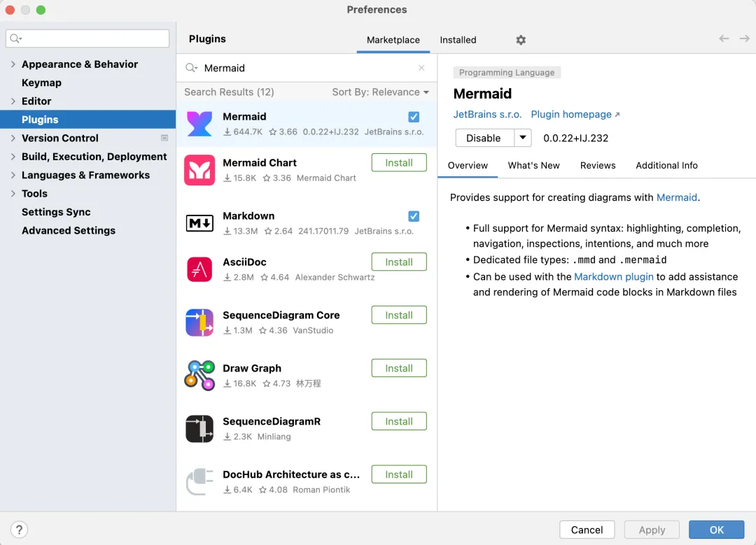Viewport: 756px width, 545px height.
Task: Install the Draw Graph plugin
Action: point(399,368)
